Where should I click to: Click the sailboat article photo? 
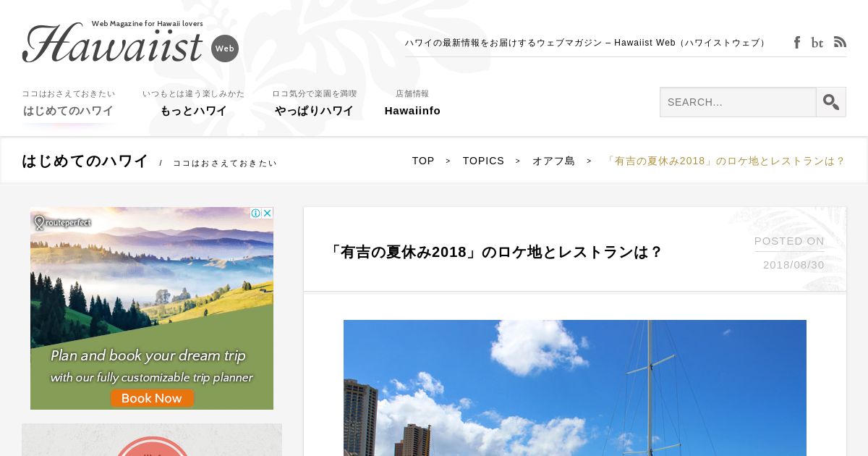click(x=575, y=388)
